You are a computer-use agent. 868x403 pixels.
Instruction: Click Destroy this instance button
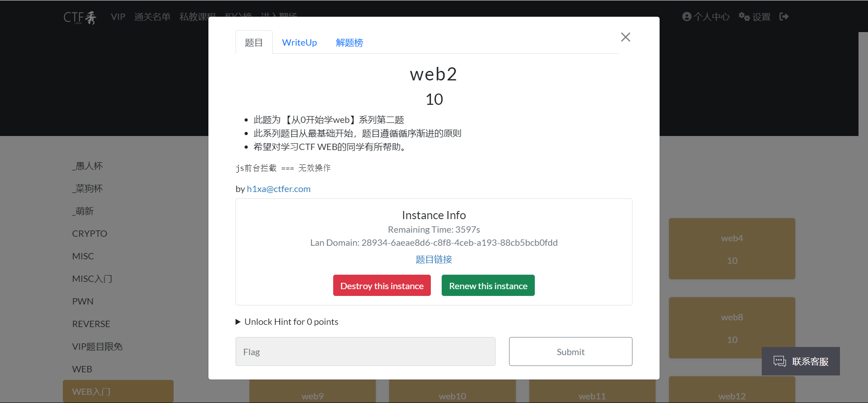tap(382, 286)
